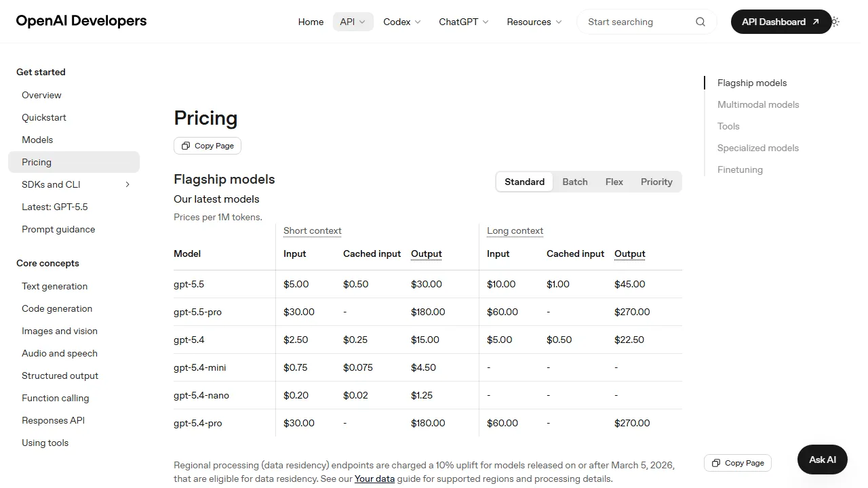
Task: Click the $0.075 cached input cell
Action: click(358, 367)
